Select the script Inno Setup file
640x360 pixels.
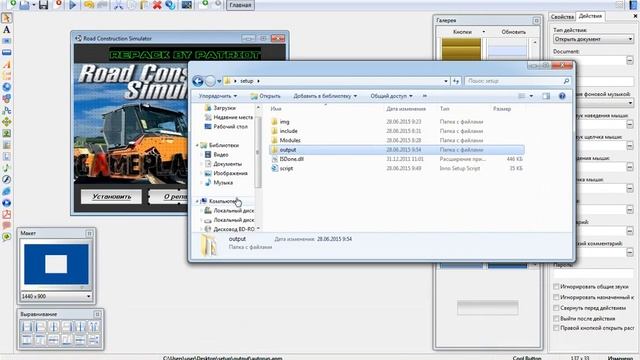286,169
